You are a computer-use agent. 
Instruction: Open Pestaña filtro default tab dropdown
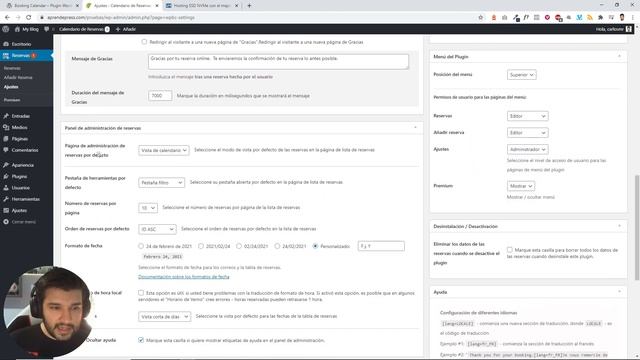pos(161,182)
